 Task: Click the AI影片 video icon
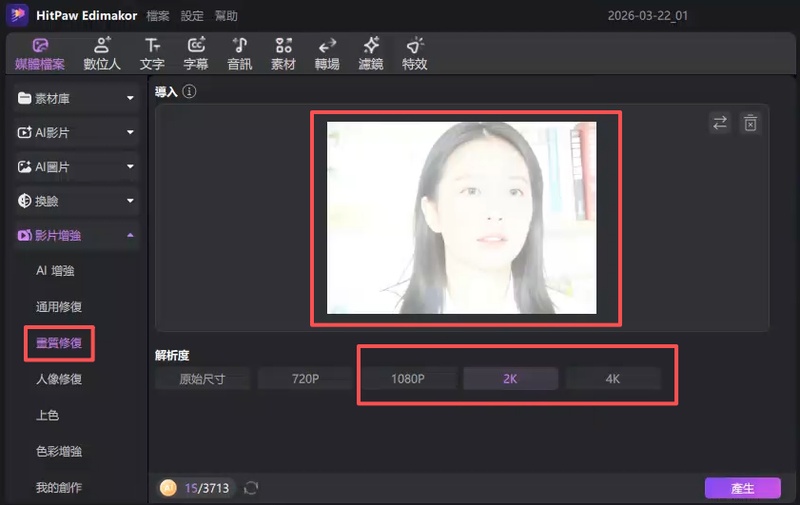24,132
